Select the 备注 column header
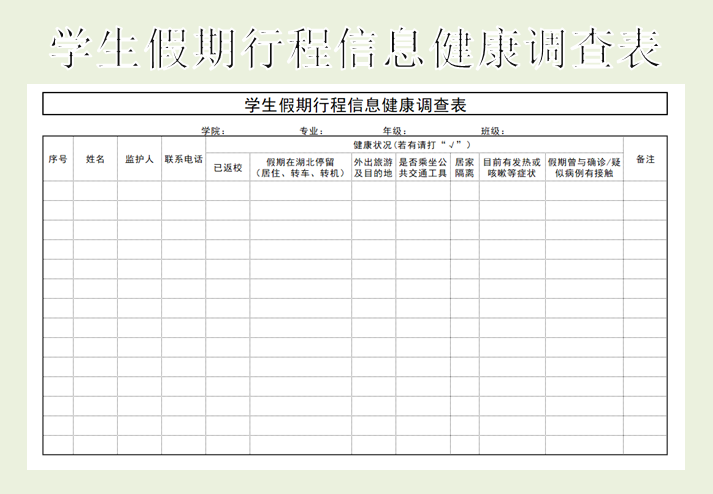The height and width of the screenshot is (494, 713). [645, 159]
